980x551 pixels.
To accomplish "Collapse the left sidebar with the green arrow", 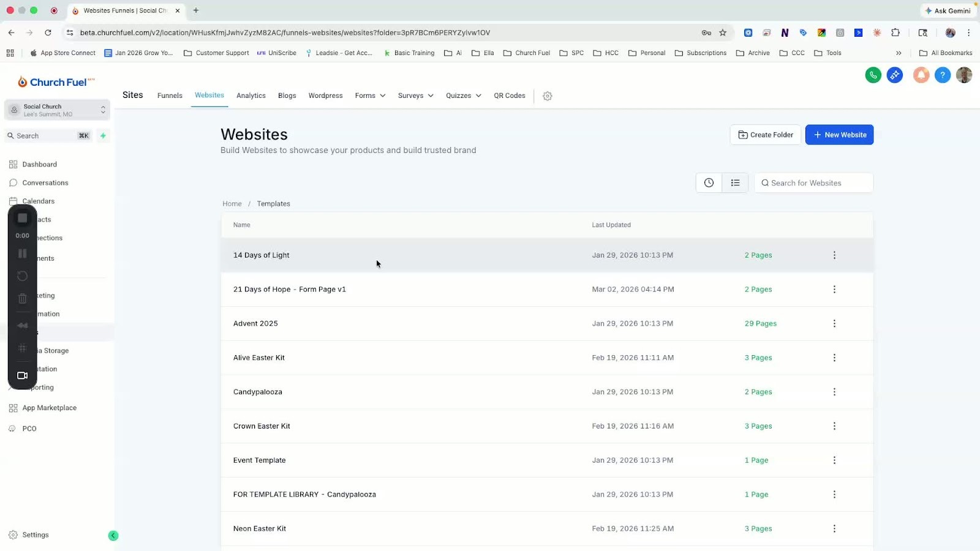I will click(113, 536).
